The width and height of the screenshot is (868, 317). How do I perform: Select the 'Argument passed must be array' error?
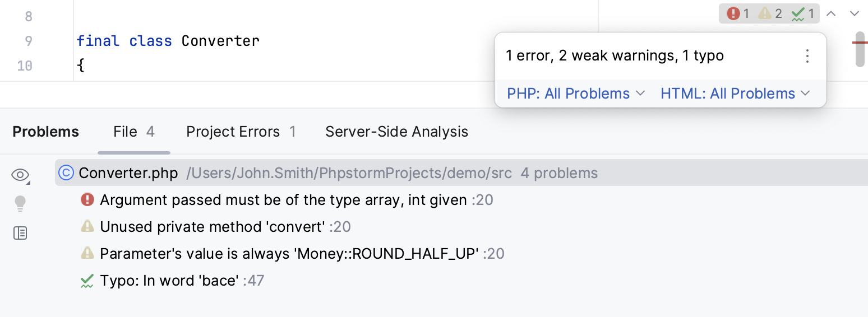click(283, 200)
